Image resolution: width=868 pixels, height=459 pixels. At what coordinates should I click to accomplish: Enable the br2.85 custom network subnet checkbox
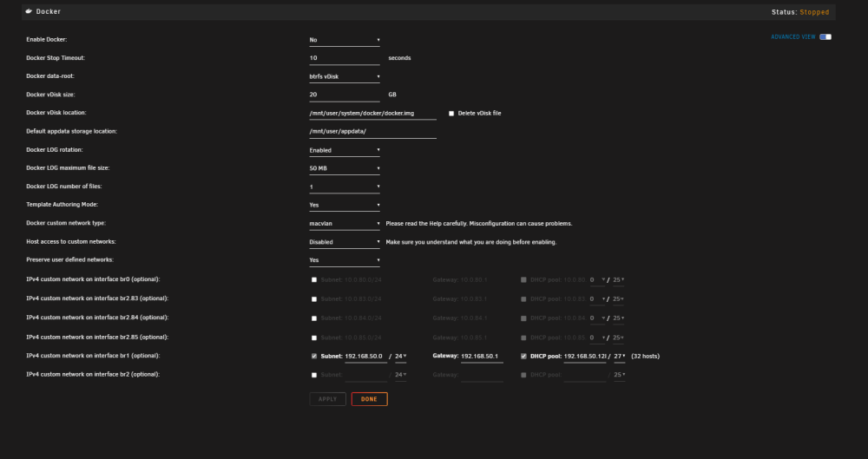[314, 338]
